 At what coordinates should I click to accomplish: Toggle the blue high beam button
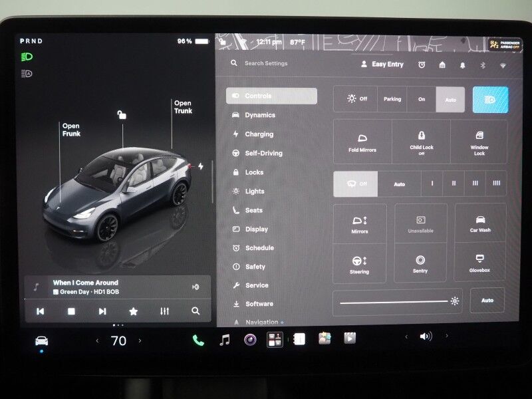491,100
